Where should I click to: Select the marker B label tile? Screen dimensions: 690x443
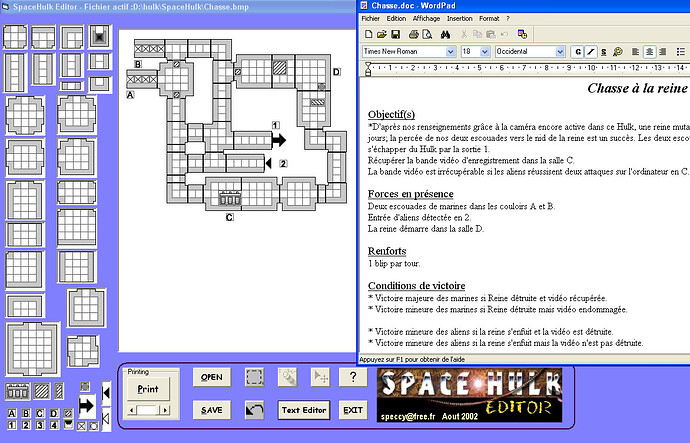click(26, 413)
